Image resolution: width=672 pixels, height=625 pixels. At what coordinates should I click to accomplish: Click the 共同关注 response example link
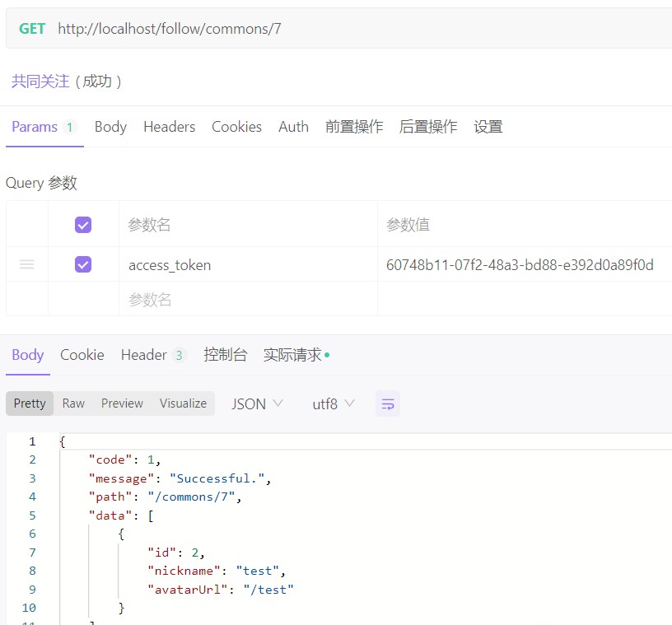40,81
